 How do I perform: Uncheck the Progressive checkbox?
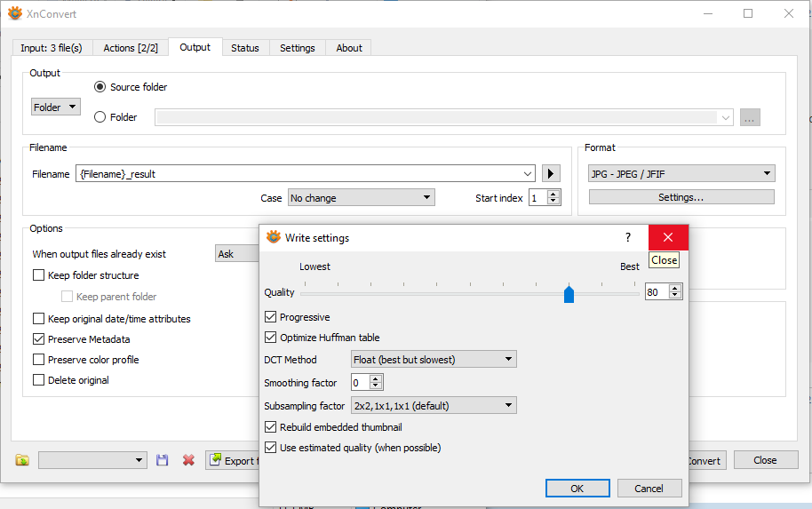point(271,317)
